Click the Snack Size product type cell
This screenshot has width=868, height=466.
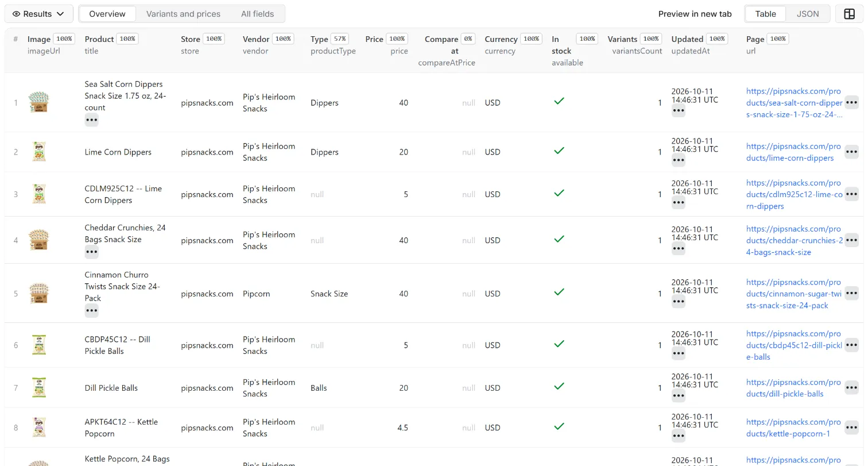tap(329, 294)
